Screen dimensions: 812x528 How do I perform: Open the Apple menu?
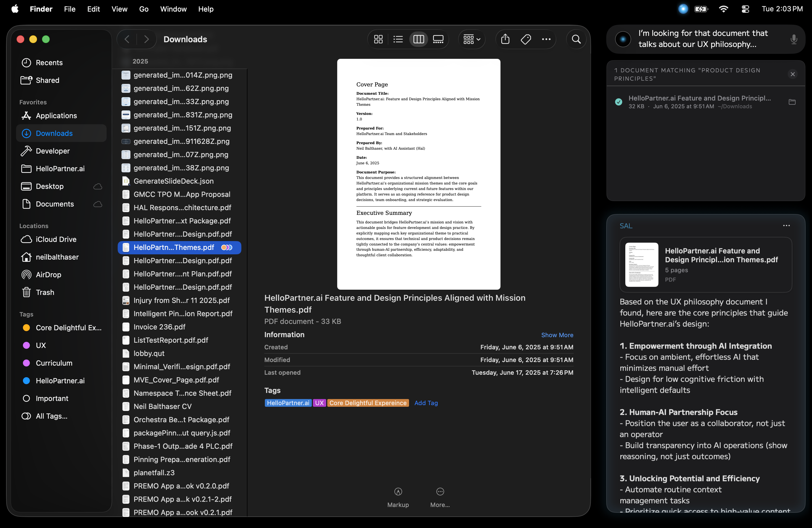coord(15,9)
